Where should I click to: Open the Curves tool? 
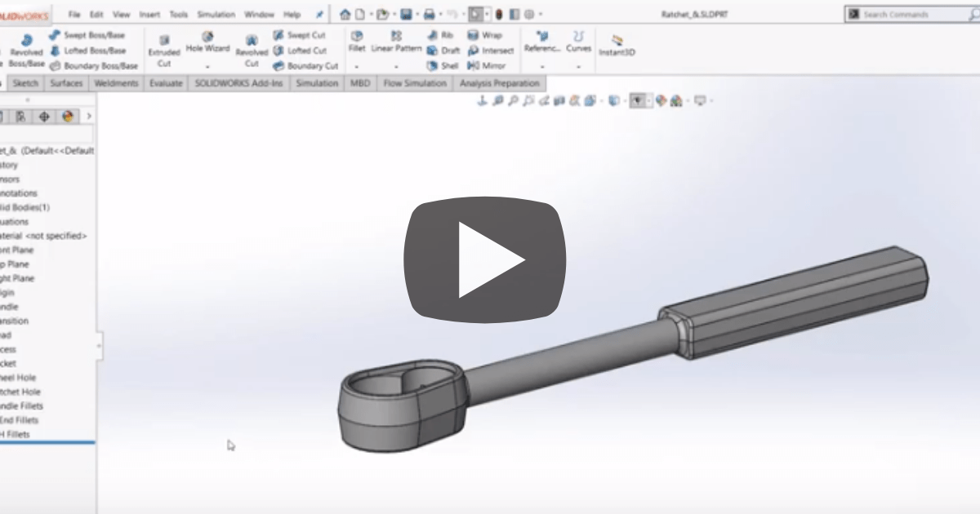point(578,42)
